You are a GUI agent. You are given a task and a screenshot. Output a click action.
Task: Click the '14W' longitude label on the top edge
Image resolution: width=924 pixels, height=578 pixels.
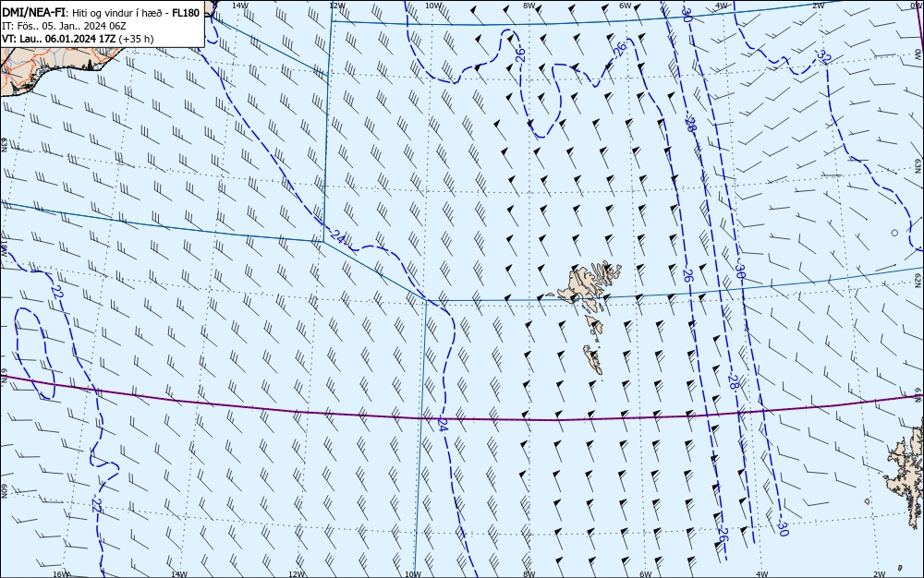click(x=240, y=5)
